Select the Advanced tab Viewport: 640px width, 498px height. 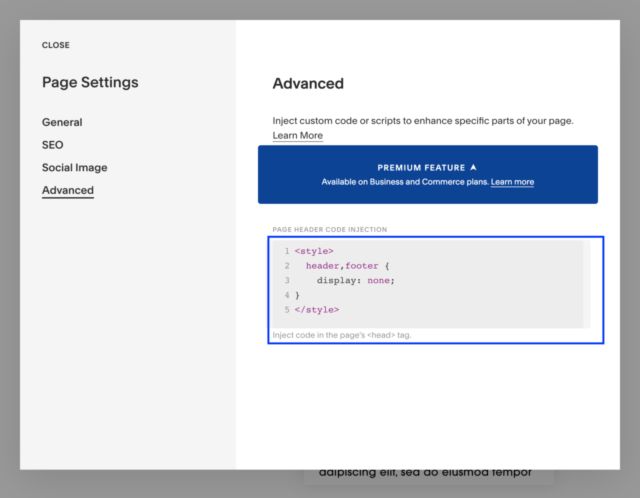tap(68, 190)
